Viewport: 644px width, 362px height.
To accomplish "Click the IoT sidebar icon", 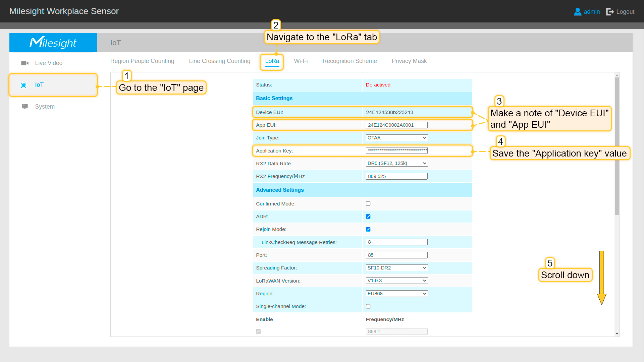I will tap(24, 85).
